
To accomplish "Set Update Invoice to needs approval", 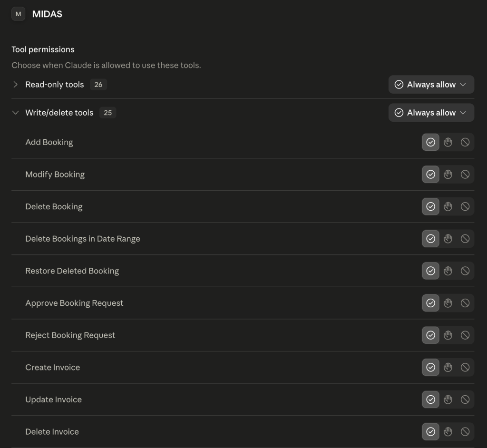I will click(448, 399).
